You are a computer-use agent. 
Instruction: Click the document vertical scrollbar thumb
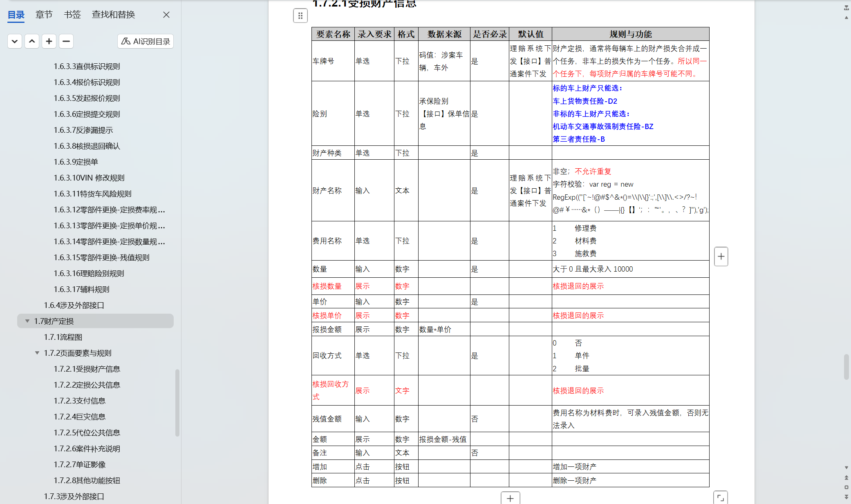point(846,367)
